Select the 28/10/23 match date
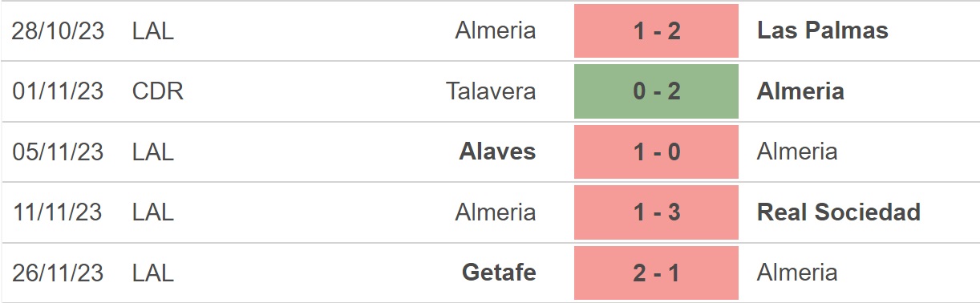 58,30
